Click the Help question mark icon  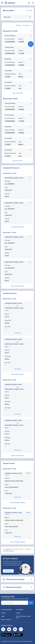point(27,10)
